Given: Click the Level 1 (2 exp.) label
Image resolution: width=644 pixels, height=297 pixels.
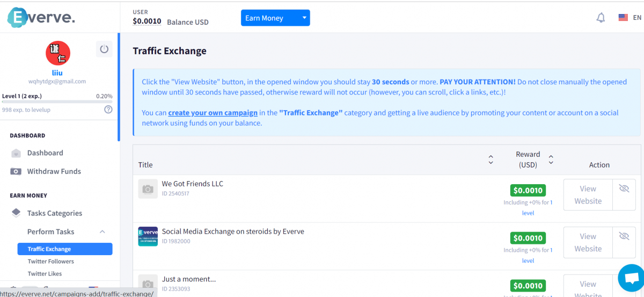Looking at the screenshot, I should (x=22, y=96).
